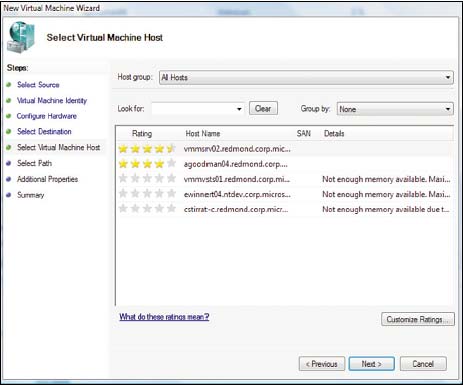
Task: Click the four-star rating of agoodman04 host
Action: [147, 164]
